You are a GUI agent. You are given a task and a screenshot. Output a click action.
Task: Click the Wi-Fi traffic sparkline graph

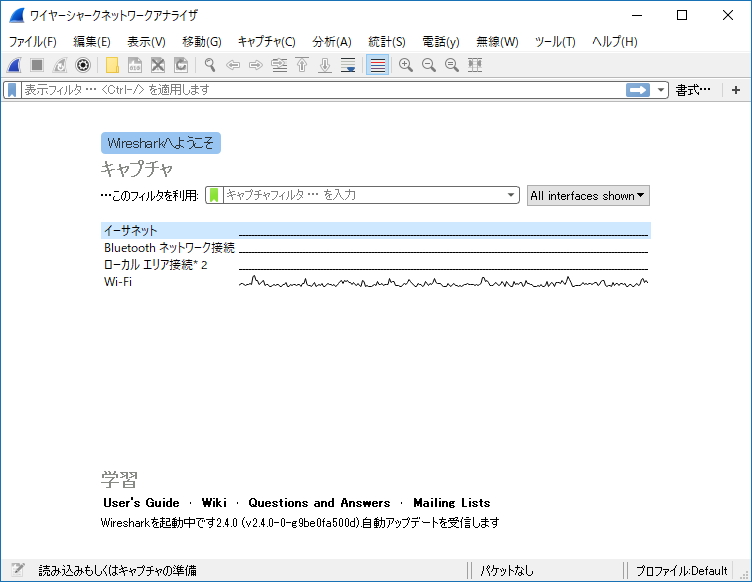tap(444, 282)
